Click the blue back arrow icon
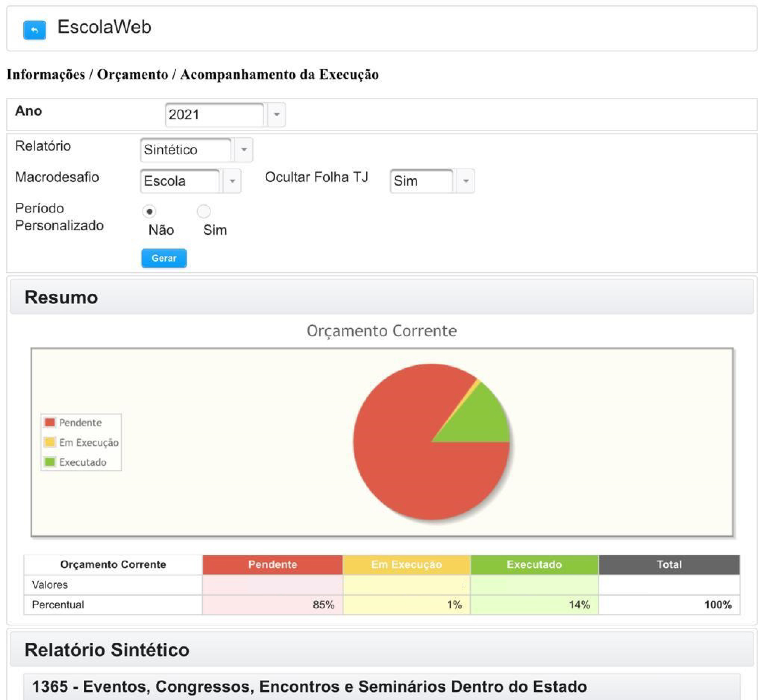Viewport: 764px width, 700px height. (x=35, y=30)
